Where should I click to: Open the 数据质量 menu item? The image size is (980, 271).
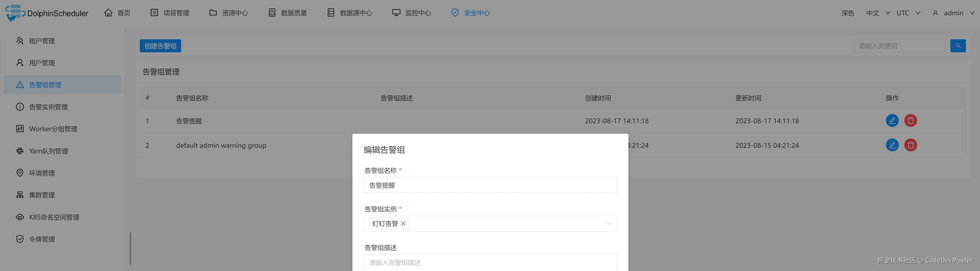pos(293,13)
